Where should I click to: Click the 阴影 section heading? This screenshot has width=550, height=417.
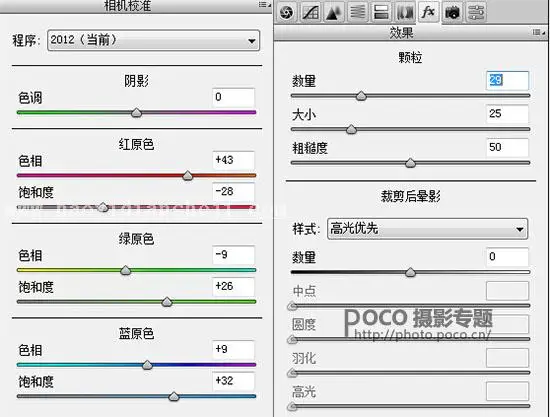pos(136,81)
